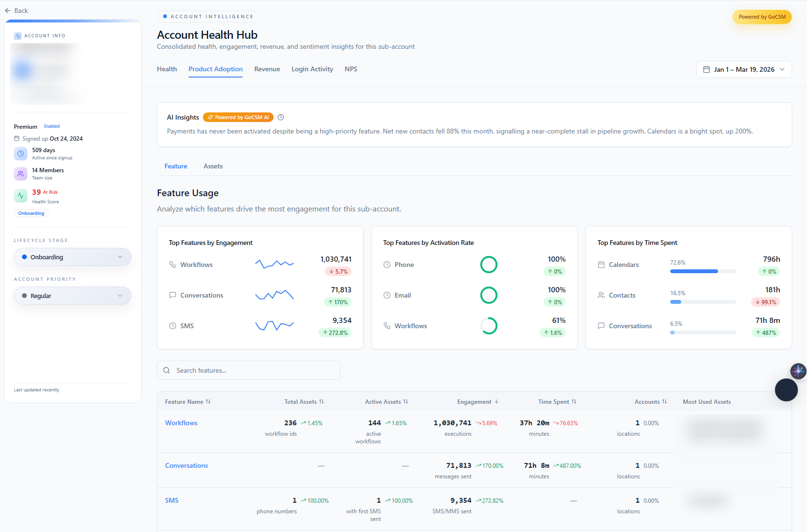Open the Workflows feature link in table

point(181,423)
